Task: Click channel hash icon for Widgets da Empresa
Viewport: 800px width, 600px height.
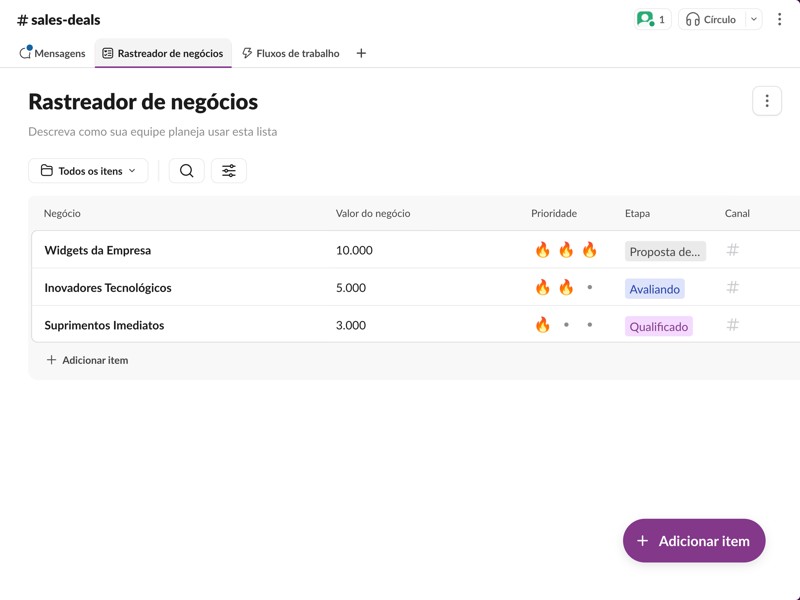Action: pos(733,250)
